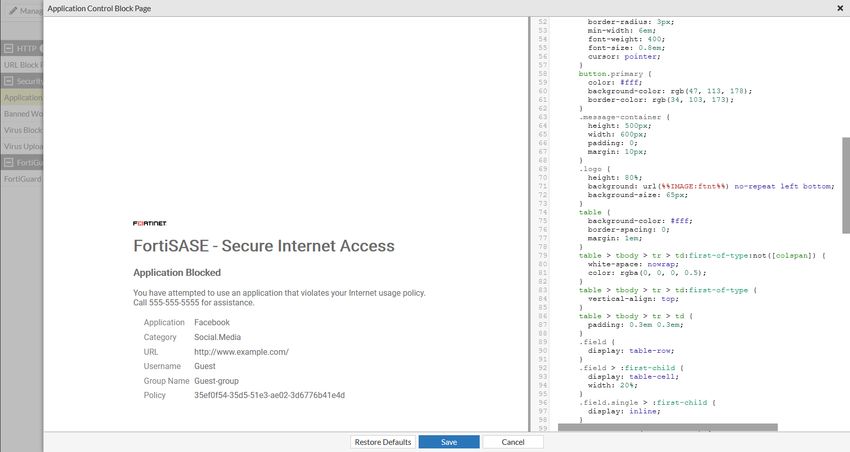Click the Social.Media category value
Image resolution: width=850 pixels, height=452 pixels.
217,337
